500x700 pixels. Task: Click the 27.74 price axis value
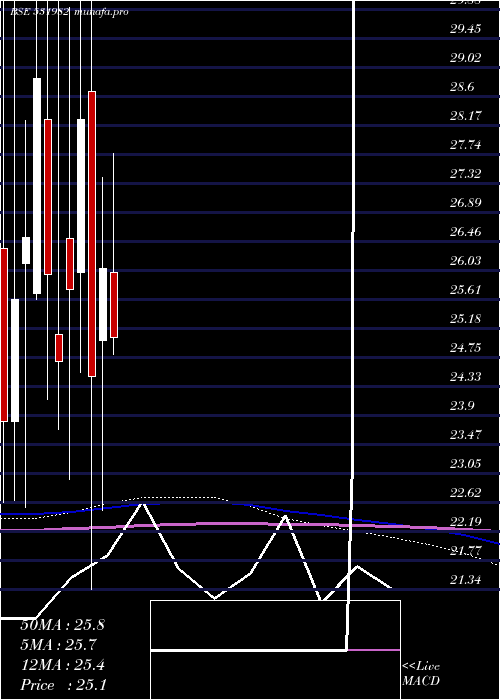466,145
